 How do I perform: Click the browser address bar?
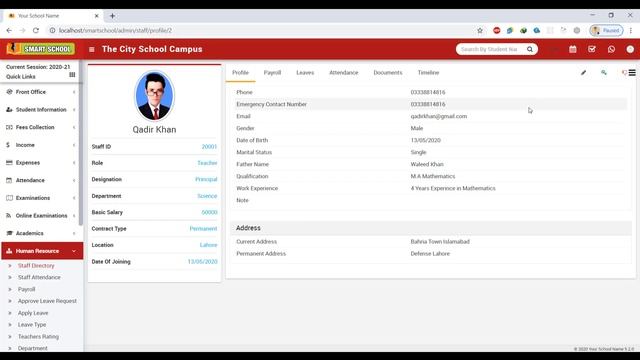tap(261, 31)
